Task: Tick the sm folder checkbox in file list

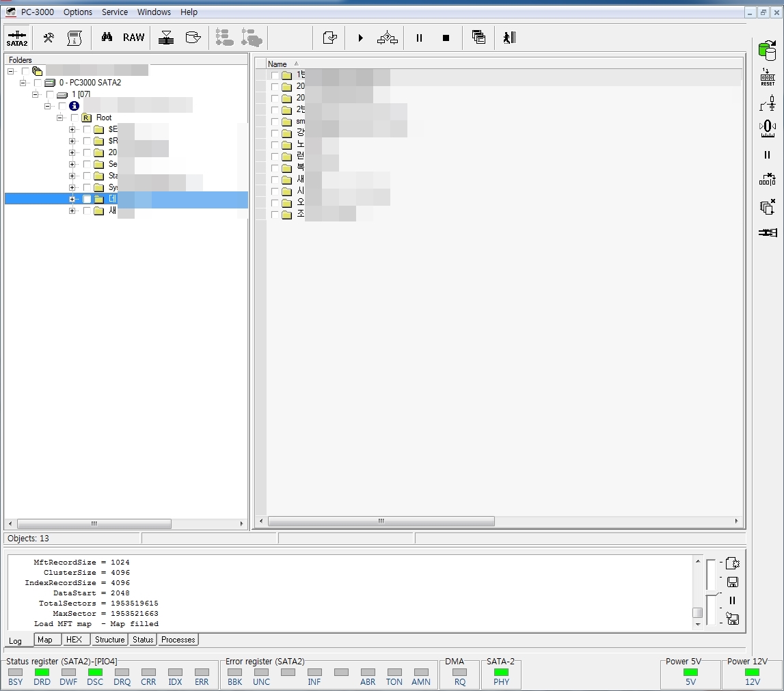Action: [275, 122]
